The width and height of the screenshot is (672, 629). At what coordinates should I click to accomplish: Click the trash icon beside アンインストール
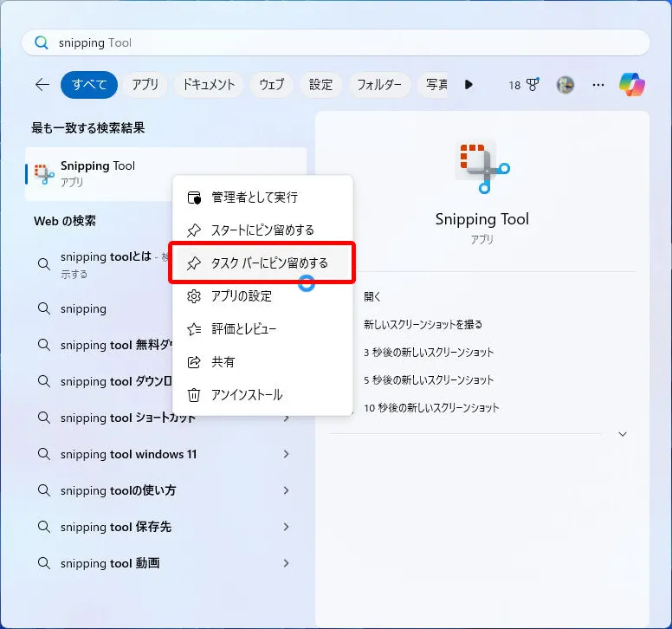(x=194, y=395)
